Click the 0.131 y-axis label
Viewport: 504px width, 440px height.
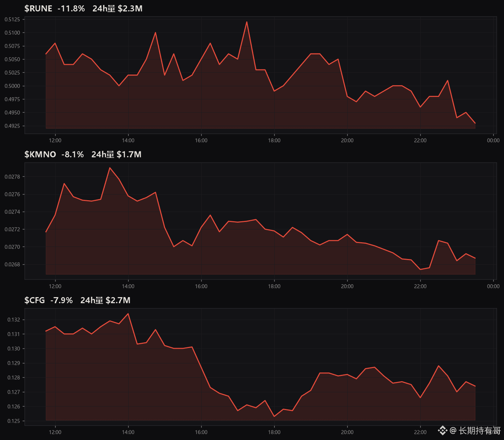14,334
